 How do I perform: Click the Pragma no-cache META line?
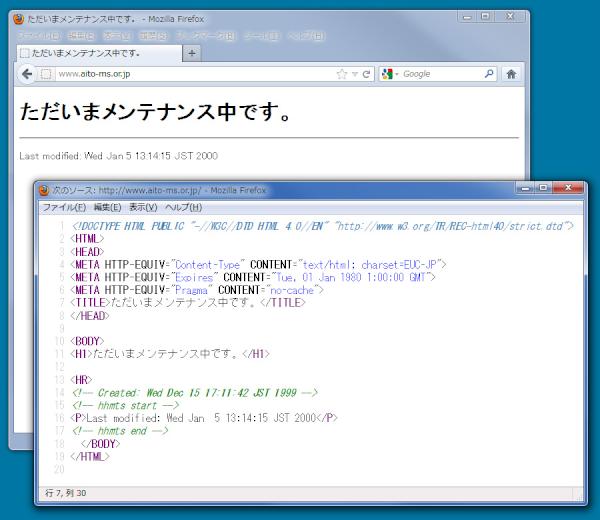(197, 290)
